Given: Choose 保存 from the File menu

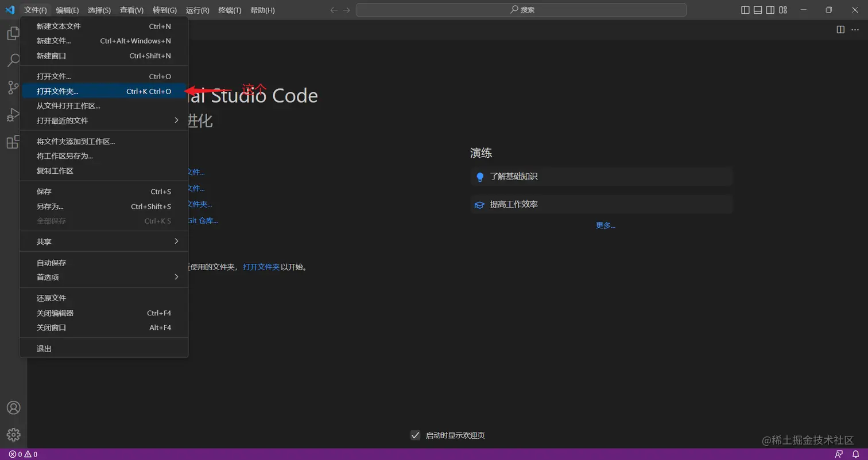Looking at the screenshot, I should [x=104, y=192].
